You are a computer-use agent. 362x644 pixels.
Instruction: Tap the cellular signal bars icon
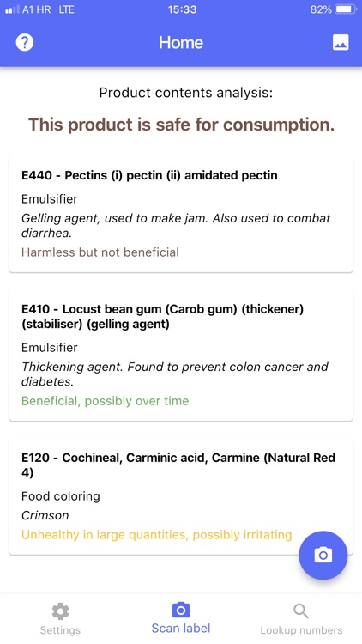tap(12, 9)
